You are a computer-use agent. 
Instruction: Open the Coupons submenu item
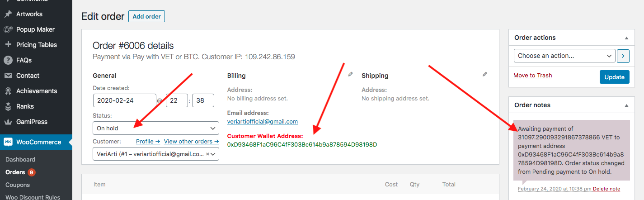point(18,185)
